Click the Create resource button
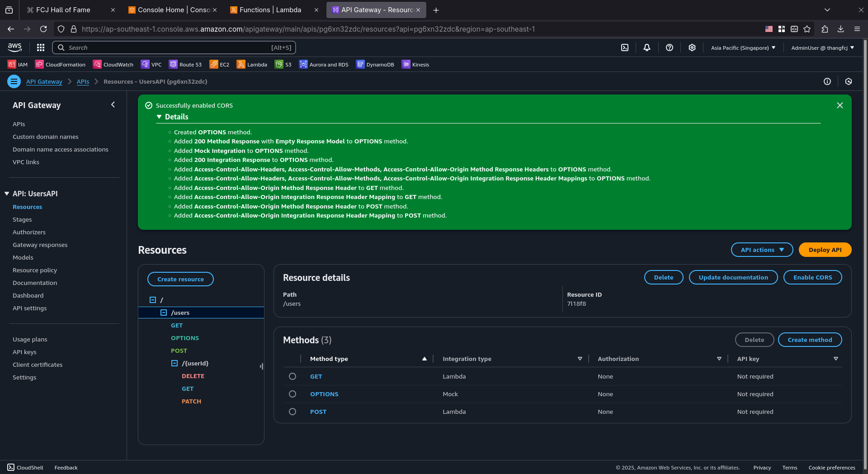The width and height of the screenshot is (868, 474). [180, 279]
